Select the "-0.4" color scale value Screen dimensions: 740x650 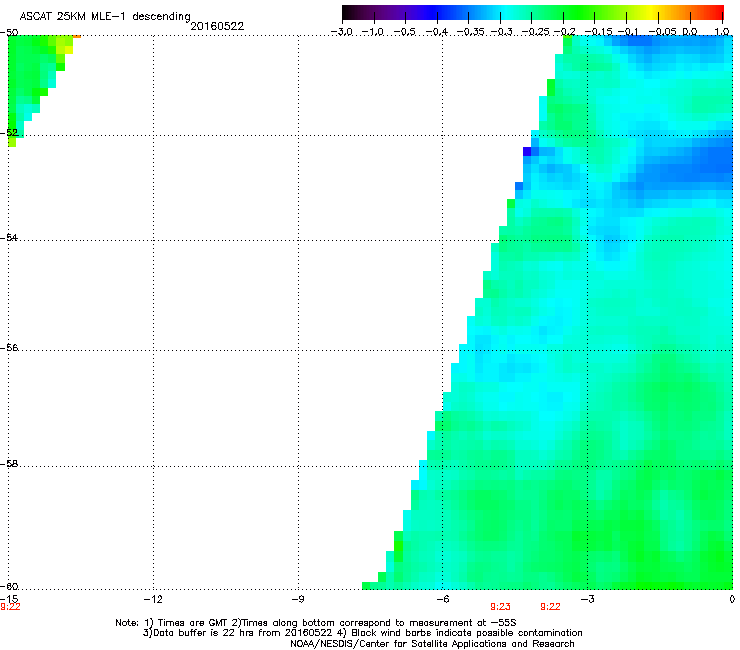437,32
